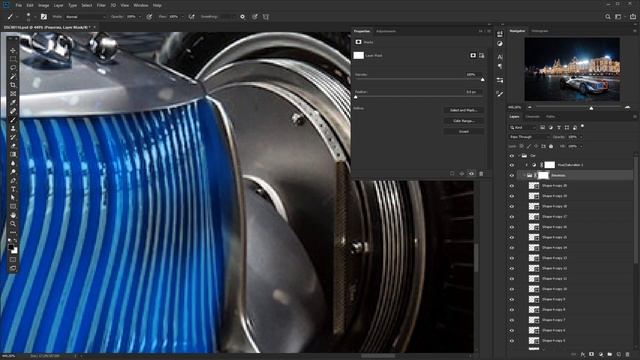Screen dimensions: 640x360
Task: Select the Lasso tool
Action: (x=13, y=68)
